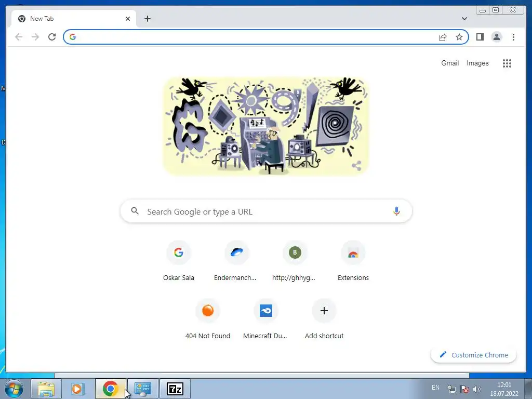Click the EN language indicator

435,388
